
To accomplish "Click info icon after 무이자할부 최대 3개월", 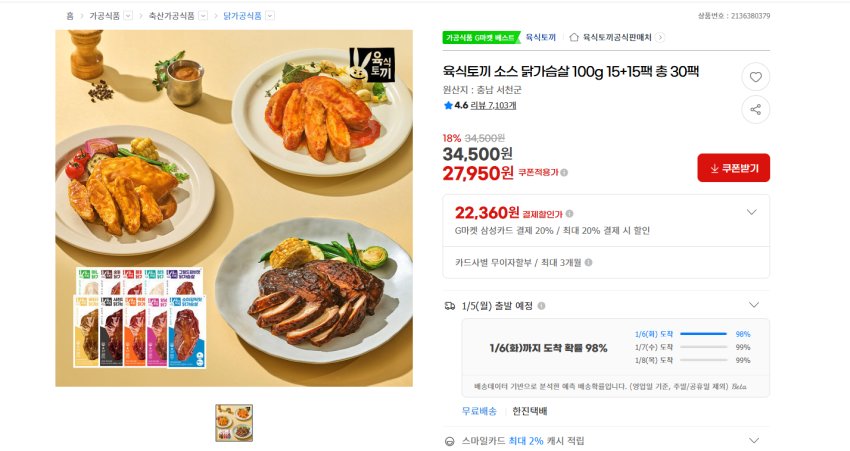I will pyautogui.click(x=588, y=263).
